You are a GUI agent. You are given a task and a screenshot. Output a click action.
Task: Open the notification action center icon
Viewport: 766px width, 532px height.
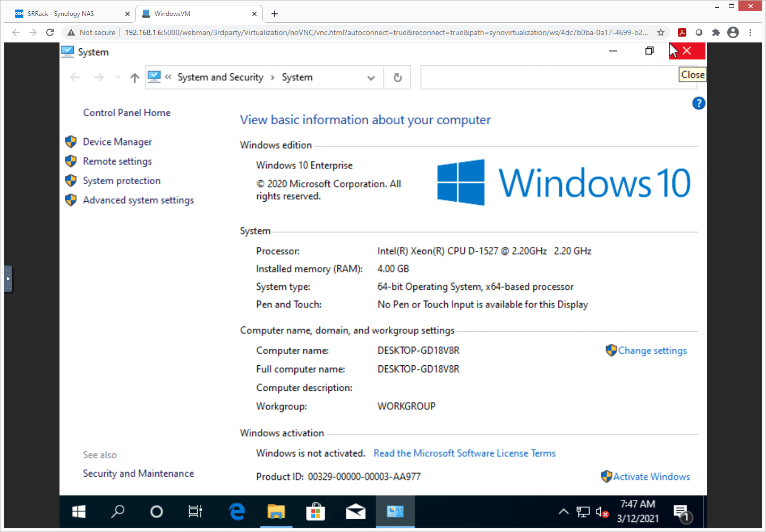point(682,512)
